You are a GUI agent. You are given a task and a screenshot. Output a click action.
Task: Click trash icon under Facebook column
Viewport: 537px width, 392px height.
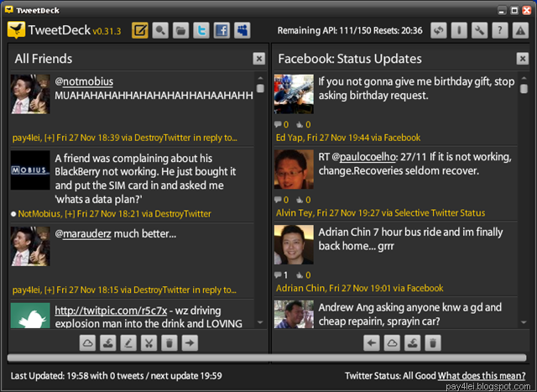click(433, 343)
